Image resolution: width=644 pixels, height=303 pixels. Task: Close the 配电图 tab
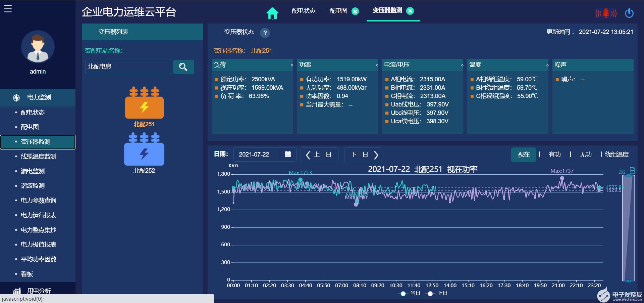coord(355,11)
